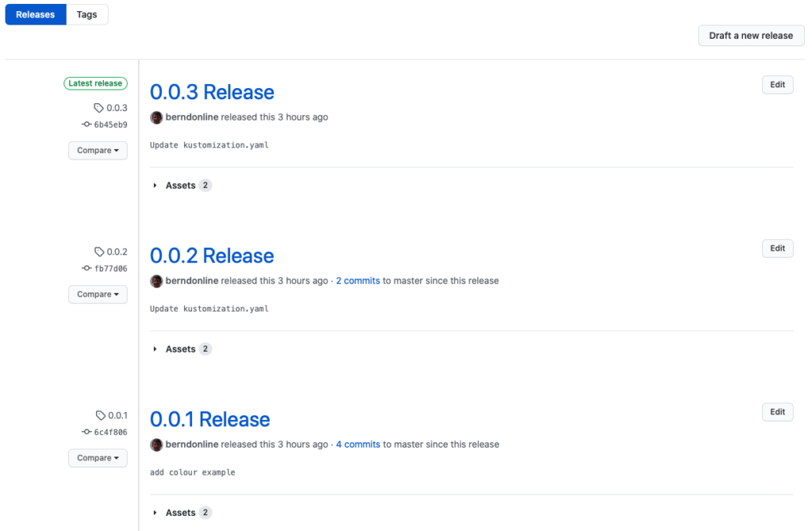This screenshot has width=812, height=531.
Task: Click the commit icon next to 6b45eb9
Action: click(x=86, y=124)
